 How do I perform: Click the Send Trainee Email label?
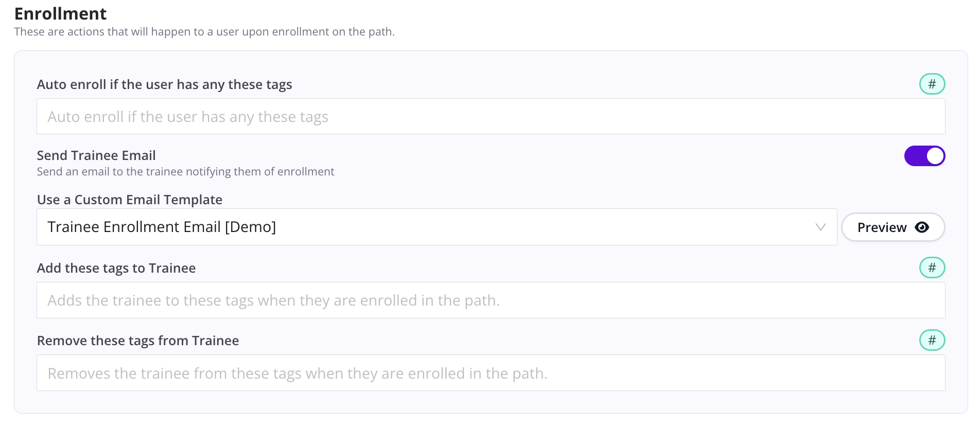pos(96,155)
